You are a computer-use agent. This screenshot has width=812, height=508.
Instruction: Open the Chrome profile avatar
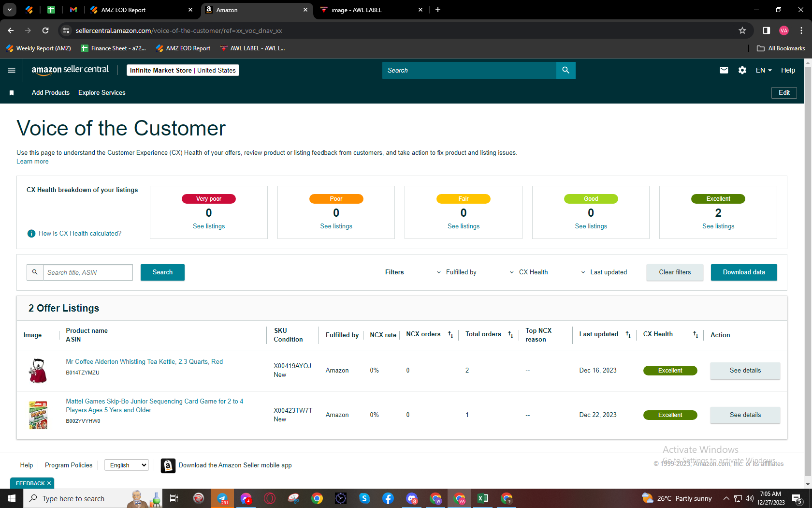784,30
